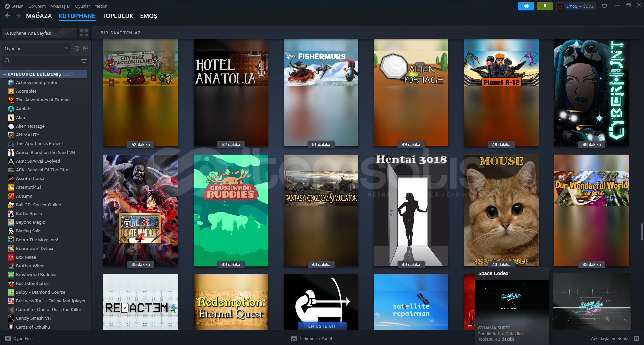
Task: Show recently played with the clock icon
Action: point(77,48)
